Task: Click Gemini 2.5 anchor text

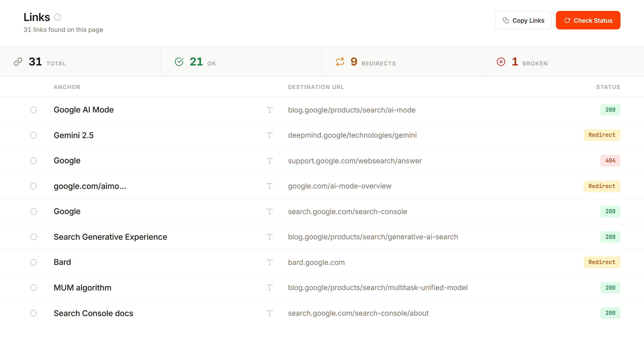Action: pos(74,135)
